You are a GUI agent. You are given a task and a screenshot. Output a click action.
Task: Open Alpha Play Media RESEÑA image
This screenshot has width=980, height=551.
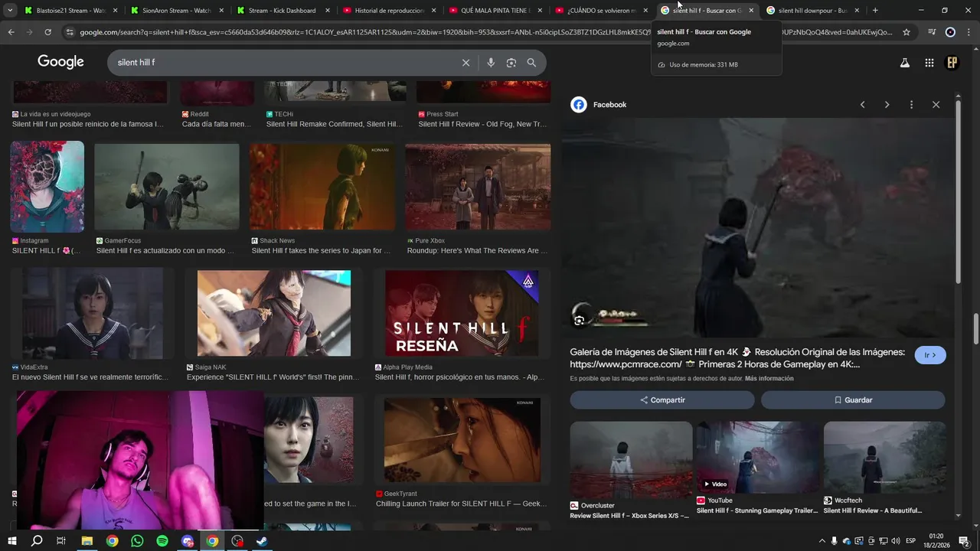[x=462, y=313]
